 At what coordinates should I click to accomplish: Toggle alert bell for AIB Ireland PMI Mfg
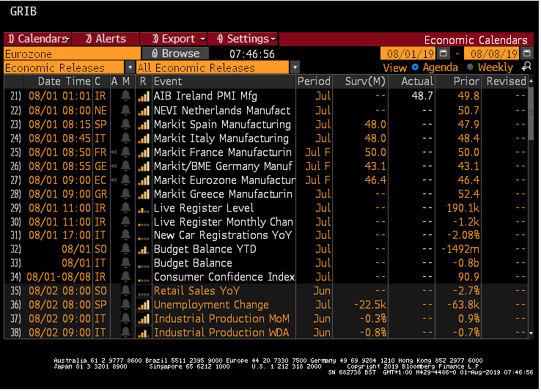(126, 96)
